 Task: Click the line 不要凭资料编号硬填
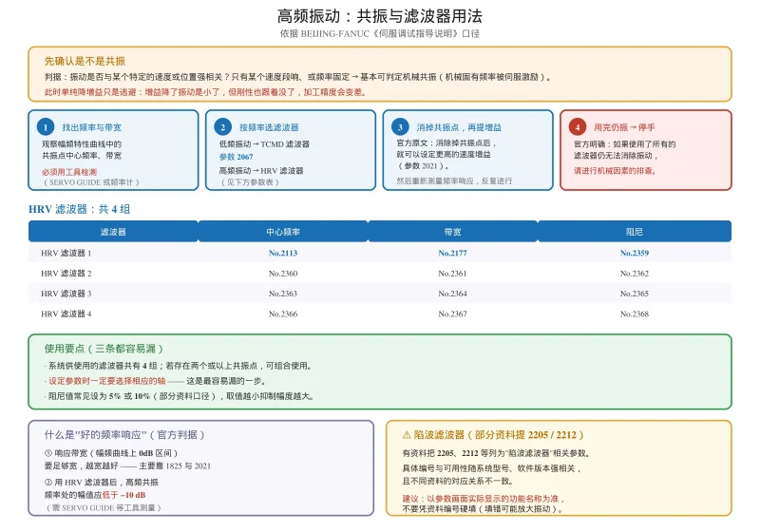click(483, 509)
